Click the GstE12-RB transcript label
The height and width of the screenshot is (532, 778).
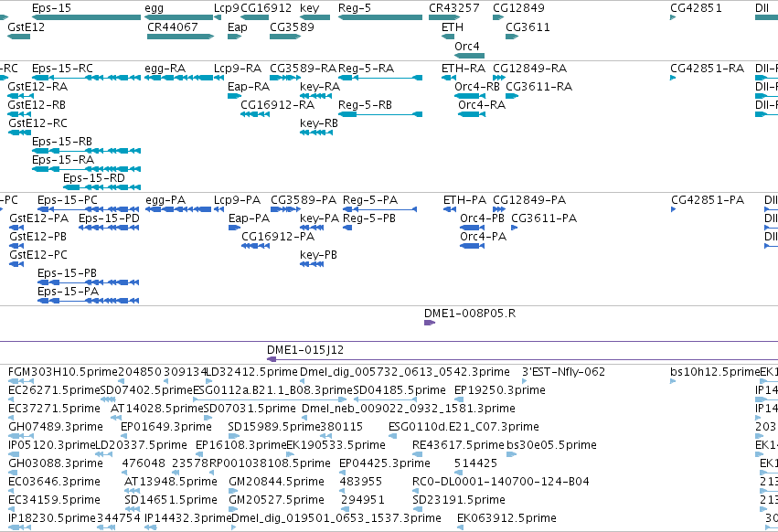pyautogui.click(x=37, y=105)
